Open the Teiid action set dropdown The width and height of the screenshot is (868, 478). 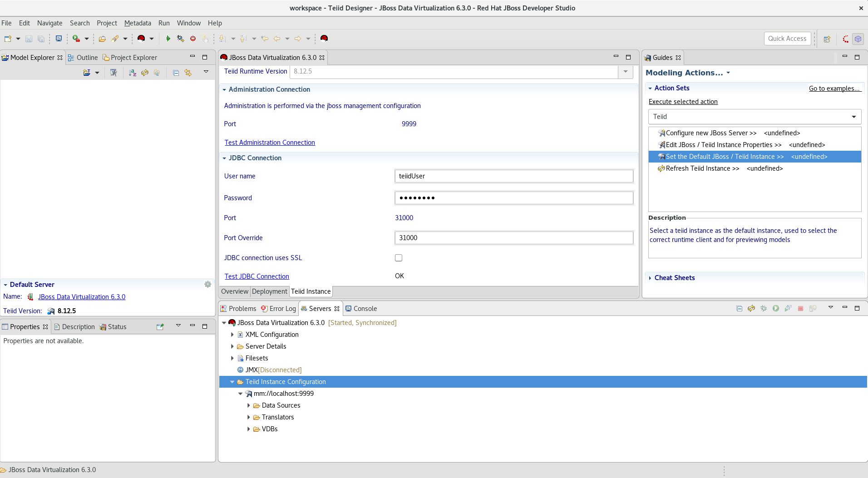point(853,117)
